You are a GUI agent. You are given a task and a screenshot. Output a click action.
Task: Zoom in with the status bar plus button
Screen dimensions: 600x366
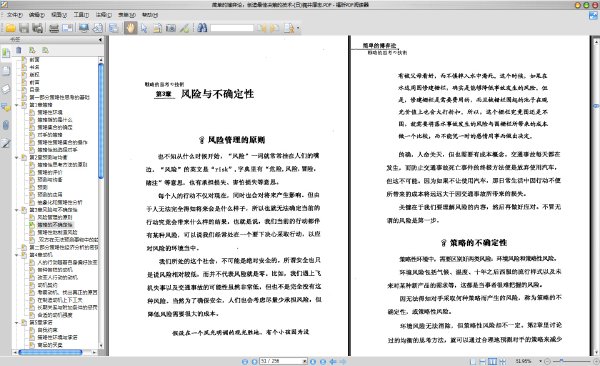(596, 361)
